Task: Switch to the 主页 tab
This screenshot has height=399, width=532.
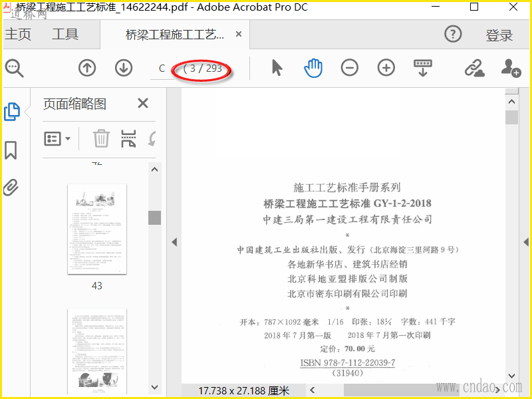Action: (x=18, y=35)
